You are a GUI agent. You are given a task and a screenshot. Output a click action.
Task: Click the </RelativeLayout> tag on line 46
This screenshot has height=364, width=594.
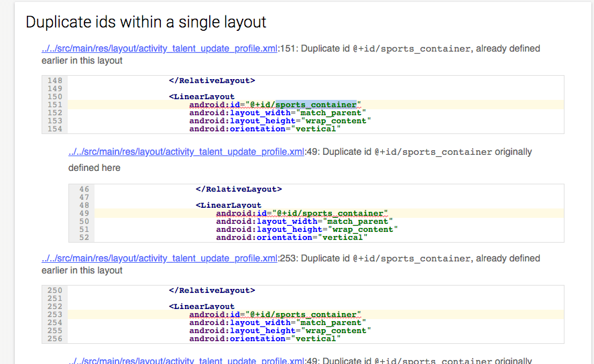tap(239, 189)
